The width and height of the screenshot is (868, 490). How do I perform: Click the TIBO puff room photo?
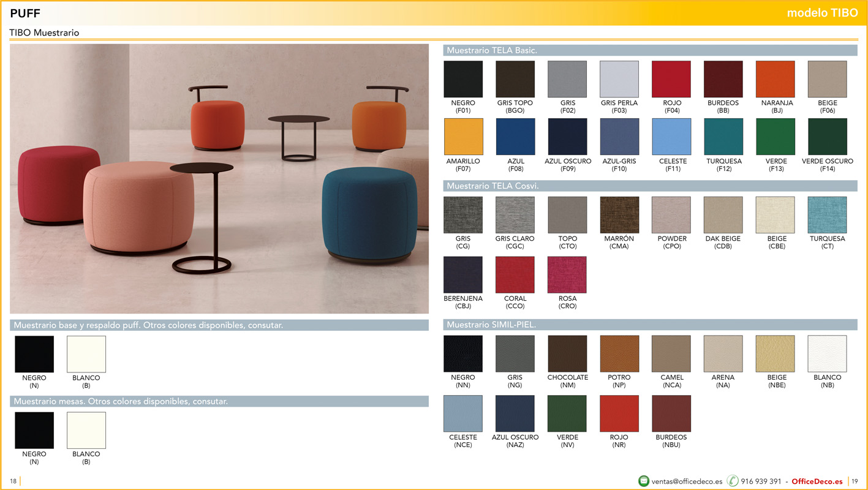(219, 179)
